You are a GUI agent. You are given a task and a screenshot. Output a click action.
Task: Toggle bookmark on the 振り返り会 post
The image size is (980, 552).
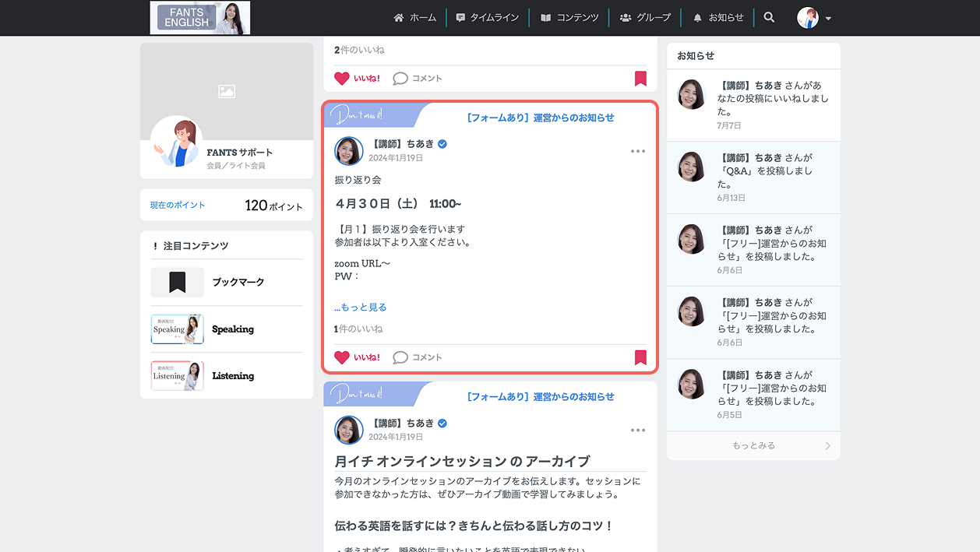pos(640,357)
